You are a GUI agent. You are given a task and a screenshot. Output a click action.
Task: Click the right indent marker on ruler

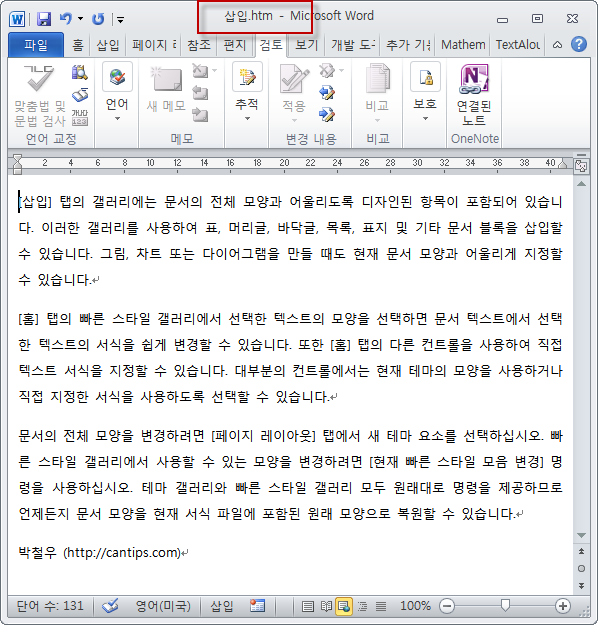pos(563,163)
